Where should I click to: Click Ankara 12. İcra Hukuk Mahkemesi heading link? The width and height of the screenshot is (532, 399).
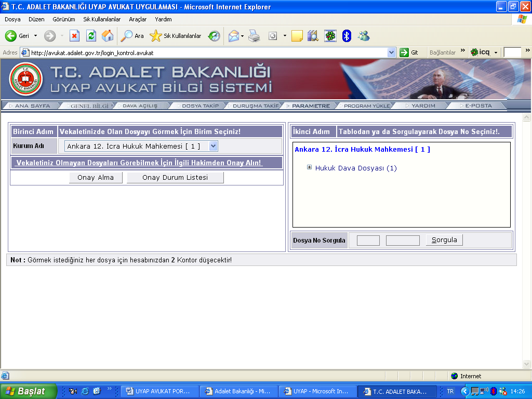(362, 149)
